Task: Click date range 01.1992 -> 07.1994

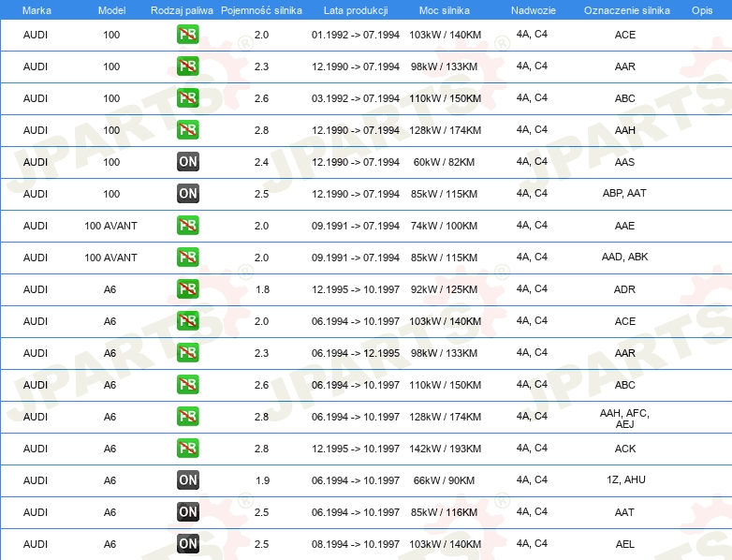Action: tap(356, 35)
